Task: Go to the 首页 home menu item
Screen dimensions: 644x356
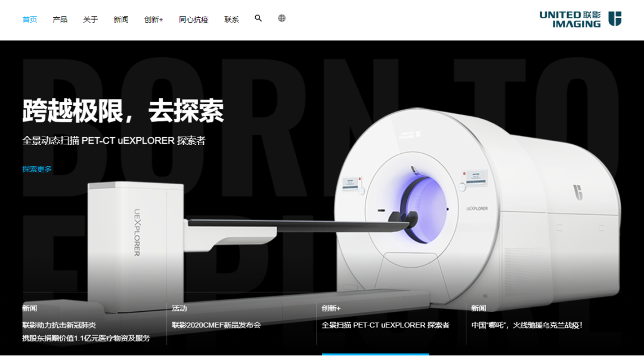Action: coord(30,20)
